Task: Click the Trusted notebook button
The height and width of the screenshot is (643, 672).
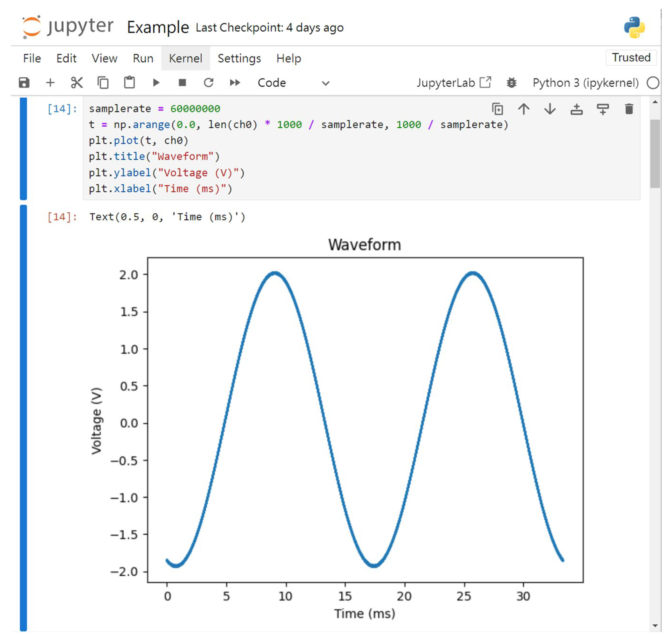Action: click(631, 58)
